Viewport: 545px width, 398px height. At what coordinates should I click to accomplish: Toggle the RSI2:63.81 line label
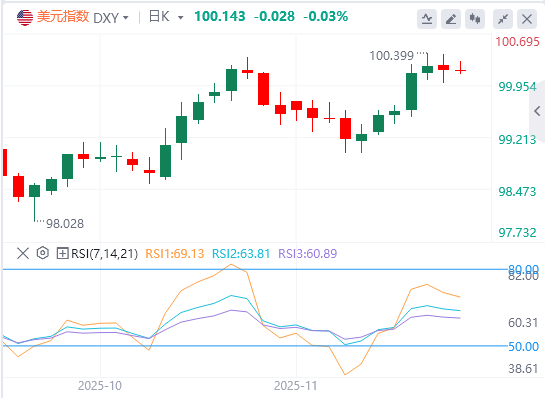241,254
